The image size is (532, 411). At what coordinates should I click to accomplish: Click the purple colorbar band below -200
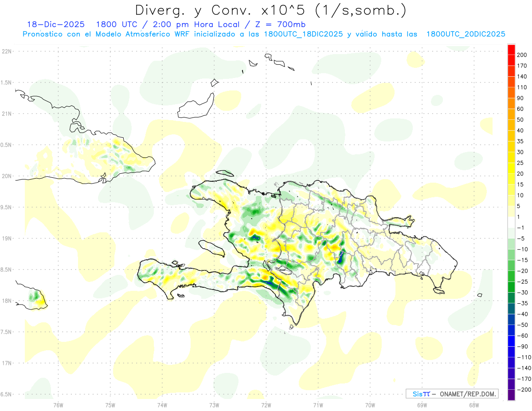coord(512,395)
